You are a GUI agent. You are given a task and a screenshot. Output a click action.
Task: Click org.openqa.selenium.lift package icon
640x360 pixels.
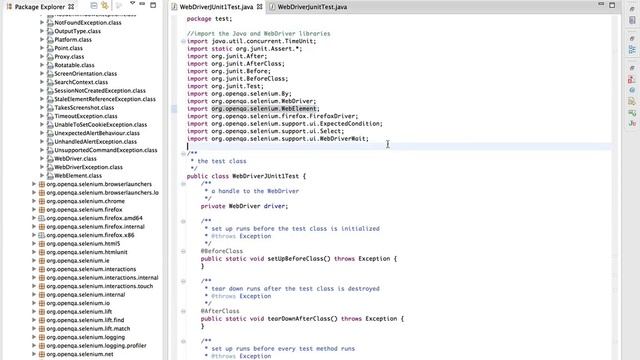point(42,312)
